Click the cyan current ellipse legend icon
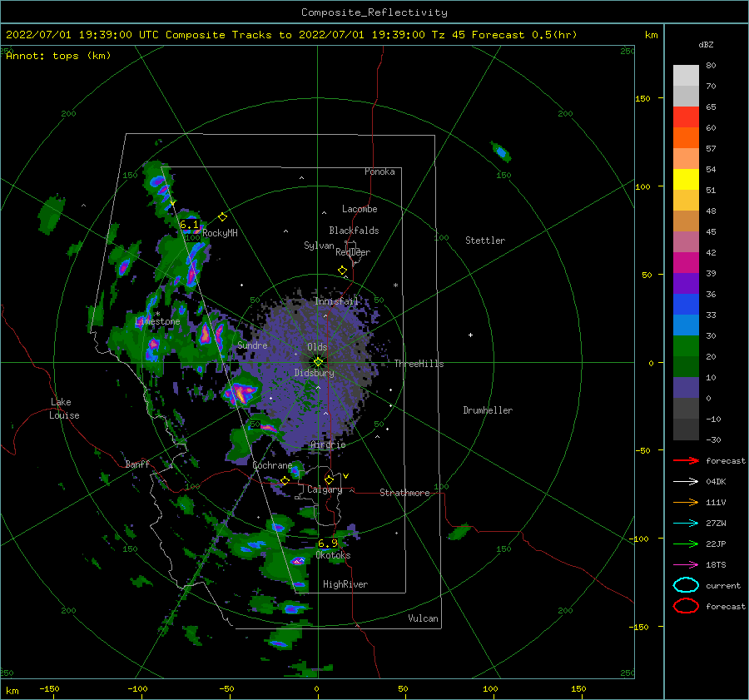The width and height of the screenshot is (749, 700). 686,585
